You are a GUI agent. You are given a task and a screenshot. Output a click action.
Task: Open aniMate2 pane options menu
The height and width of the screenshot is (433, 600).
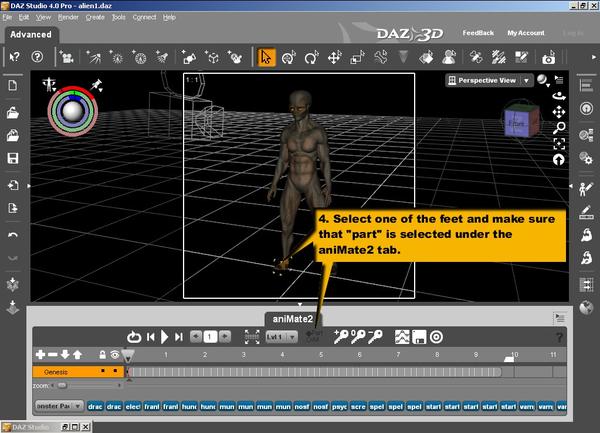pyautogui.click(x=559, y=317)
